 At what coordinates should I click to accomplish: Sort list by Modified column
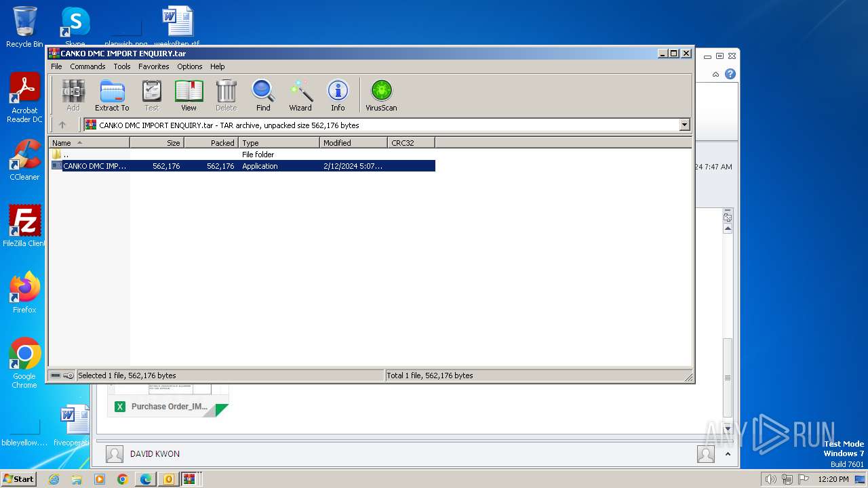tap(353, 143)
